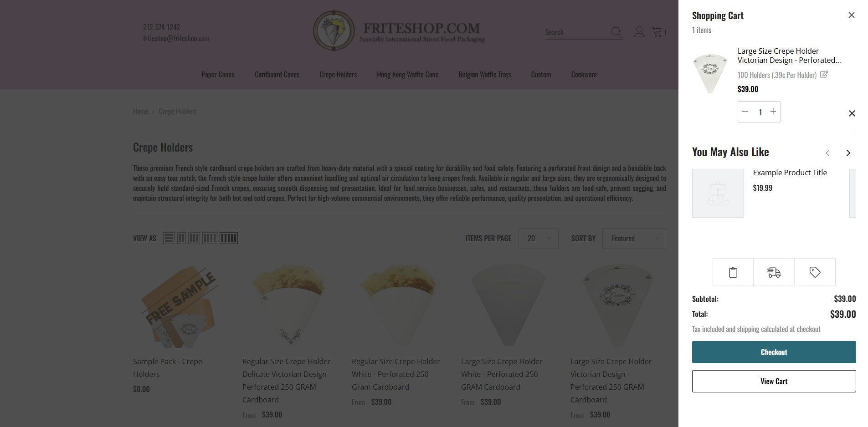Image resolution: width=868 pixels, height=427 pixels.
Task: Click the Checkout button
Action: click(x=774, y=352)
